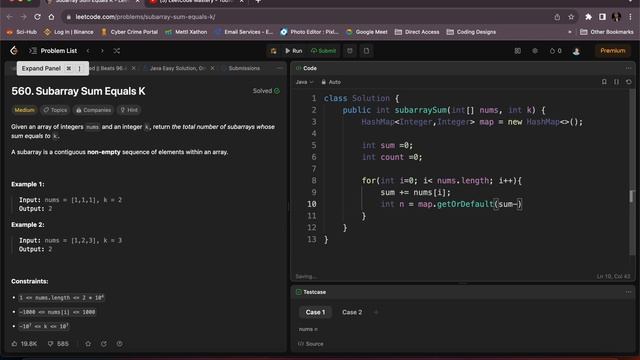
Task: Click code line 3 with HashMap declaration
Action: [x=472, y=122]
